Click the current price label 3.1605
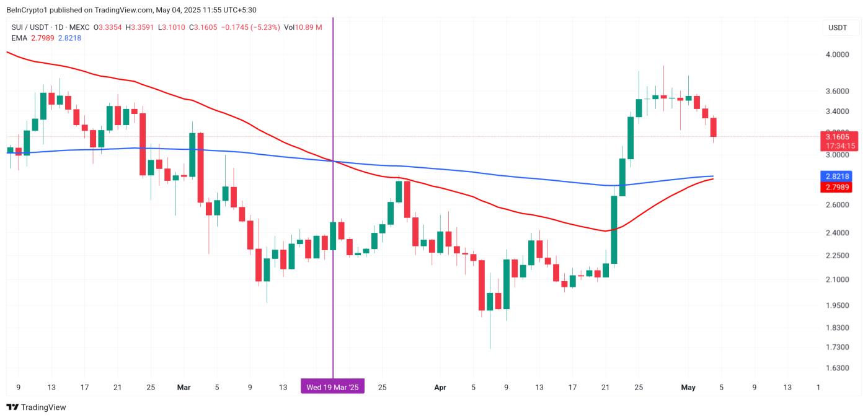 pos(838,136)
